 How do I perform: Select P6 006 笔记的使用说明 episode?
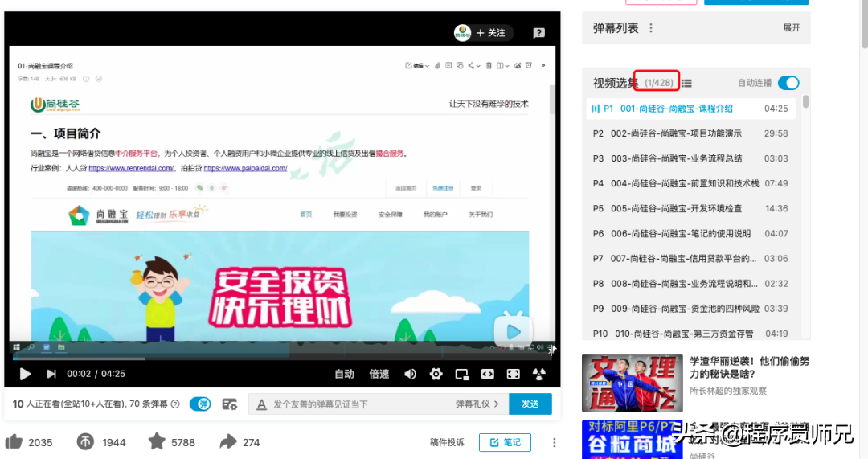tap(691, 234)
